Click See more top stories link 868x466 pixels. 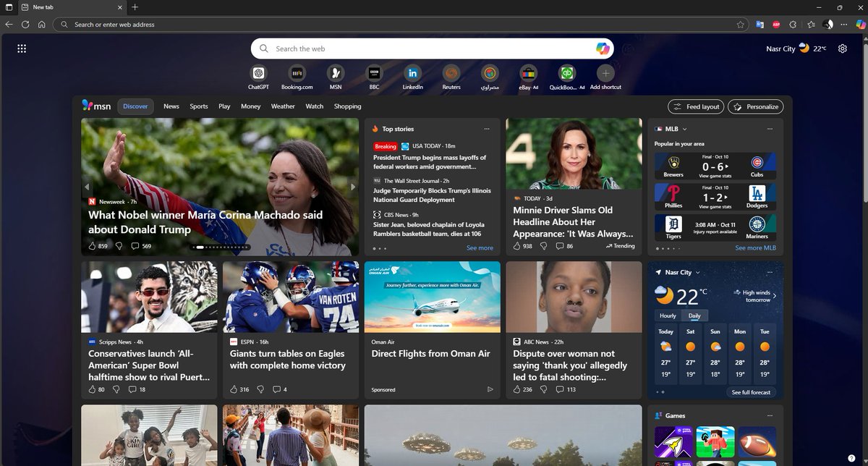[480, 247]
